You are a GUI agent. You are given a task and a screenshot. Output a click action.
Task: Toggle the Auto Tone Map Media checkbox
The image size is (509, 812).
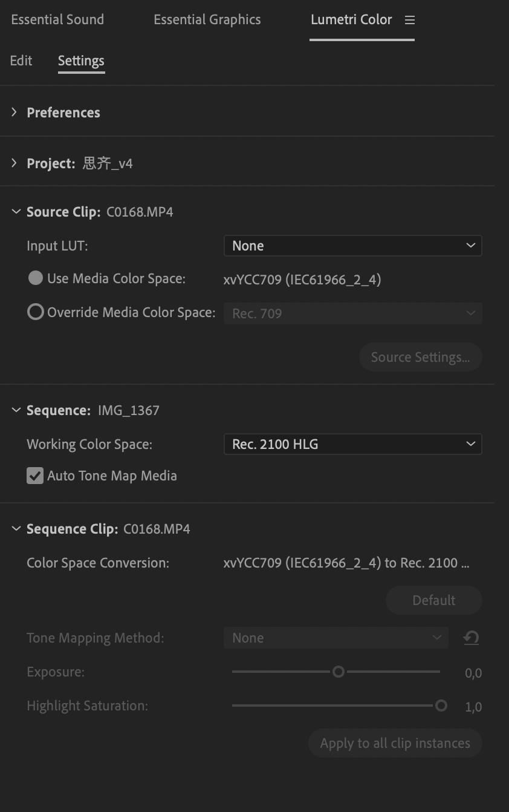(x=34, y=476)
